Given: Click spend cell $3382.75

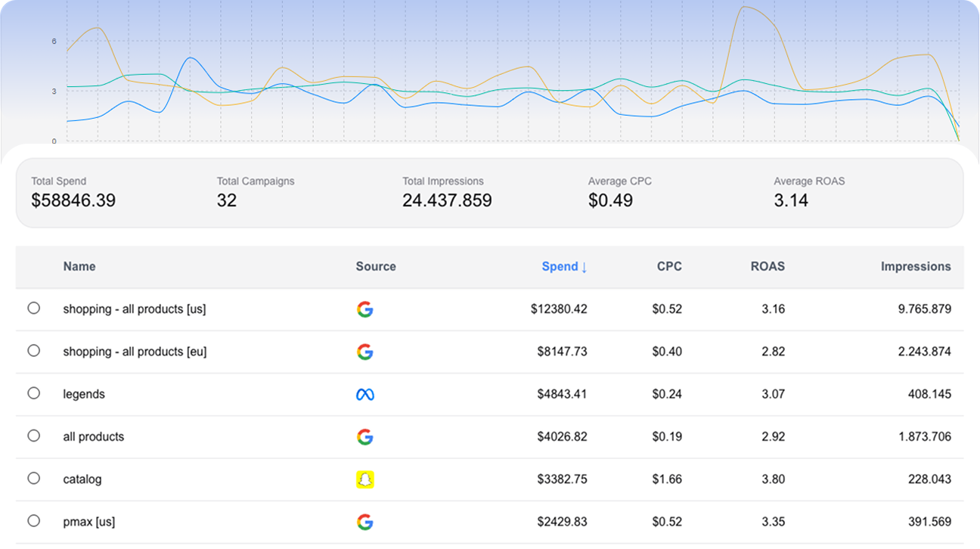Looking at the screenshot, I should tap(562, 479).
